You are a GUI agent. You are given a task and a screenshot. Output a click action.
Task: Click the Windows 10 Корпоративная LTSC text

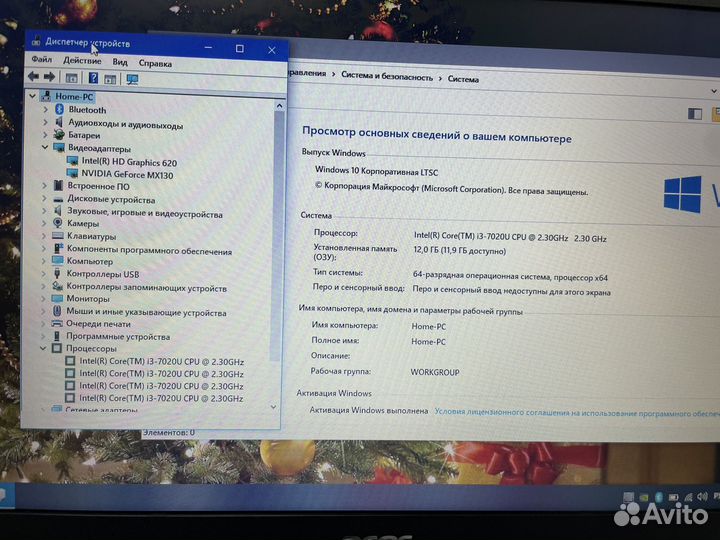[x=376, y=171]
